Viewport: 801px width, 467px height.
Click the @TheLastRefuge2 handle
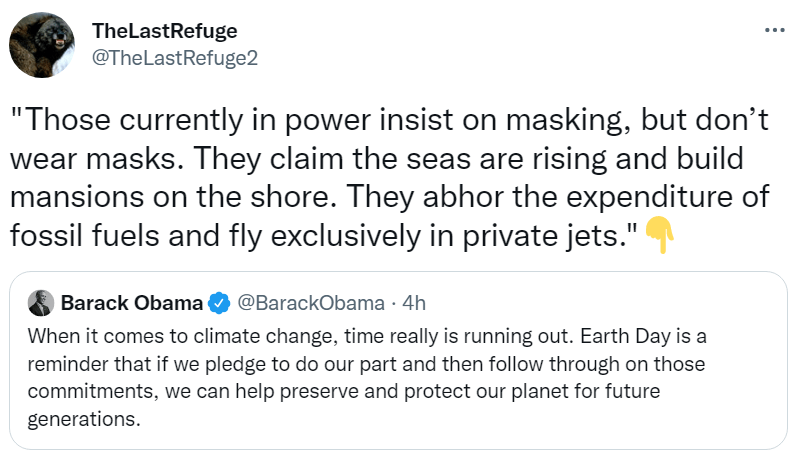pyautogui.click(x=175, y=58)
